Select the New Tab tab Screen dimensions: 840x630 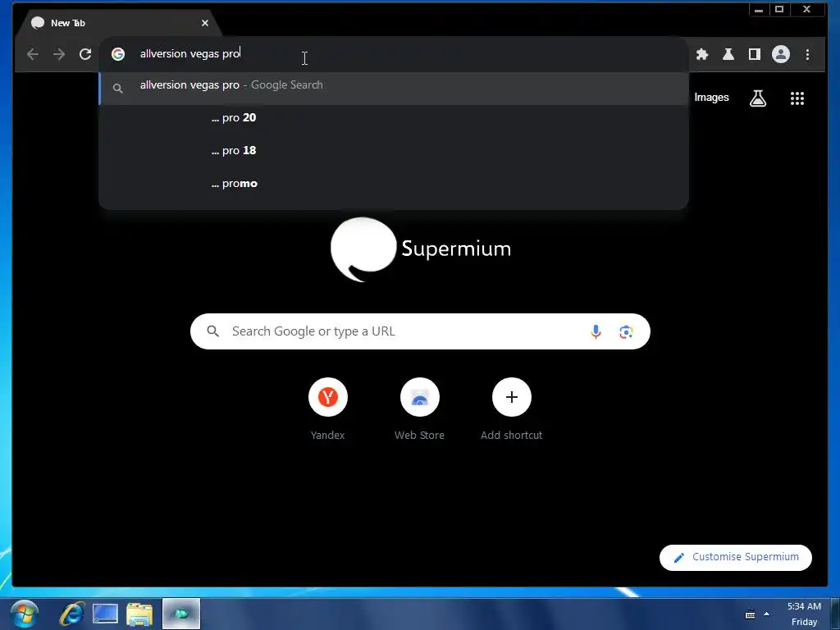118,23
